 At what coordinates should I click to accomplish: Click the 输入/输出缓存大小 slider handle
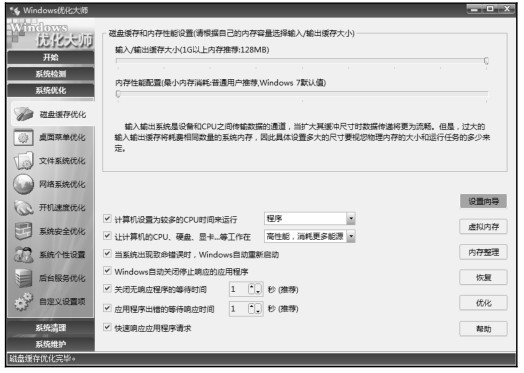click(x=486, y=60)
